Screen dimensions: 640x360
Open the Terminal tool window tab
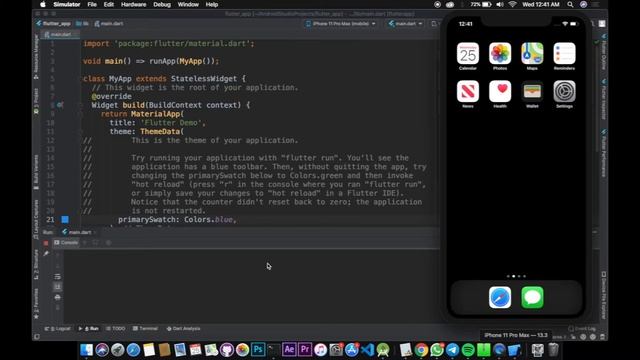145,329
